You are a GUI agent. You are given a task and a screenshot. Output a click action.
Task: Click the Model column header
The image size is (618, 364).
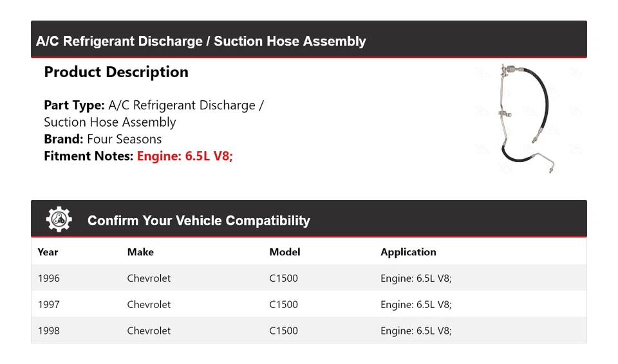(x=285, y=252)
